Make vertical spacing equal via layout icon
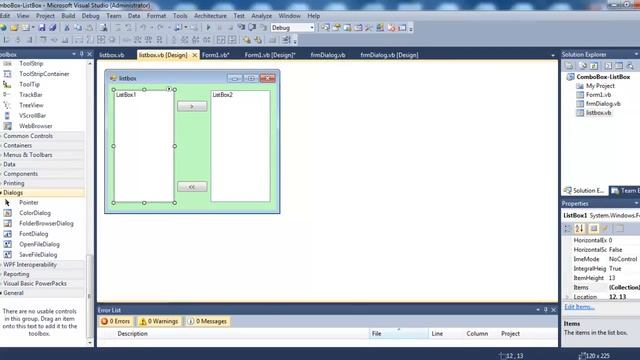The image size is (640, 360). pos(174,40)
